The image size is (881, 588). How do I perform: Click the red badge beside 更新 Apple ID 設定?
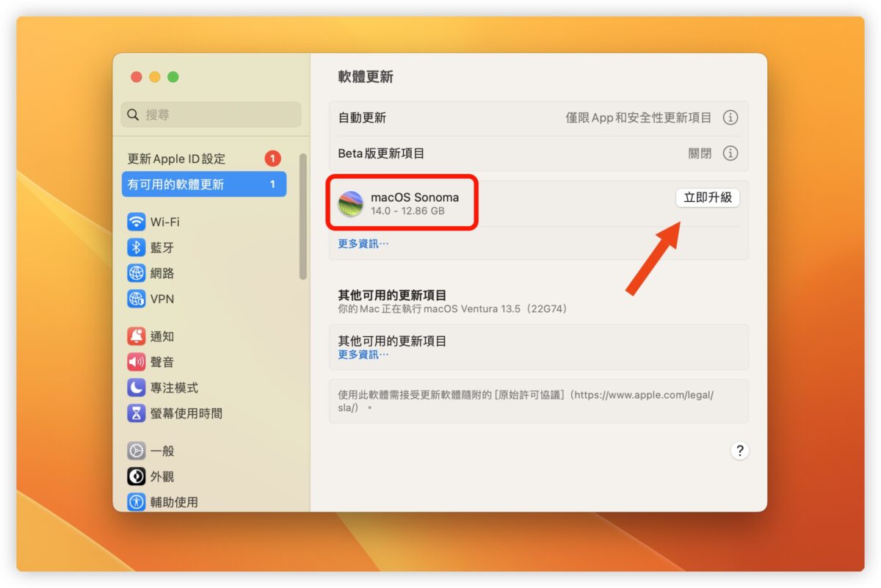[x=272, y=159]
